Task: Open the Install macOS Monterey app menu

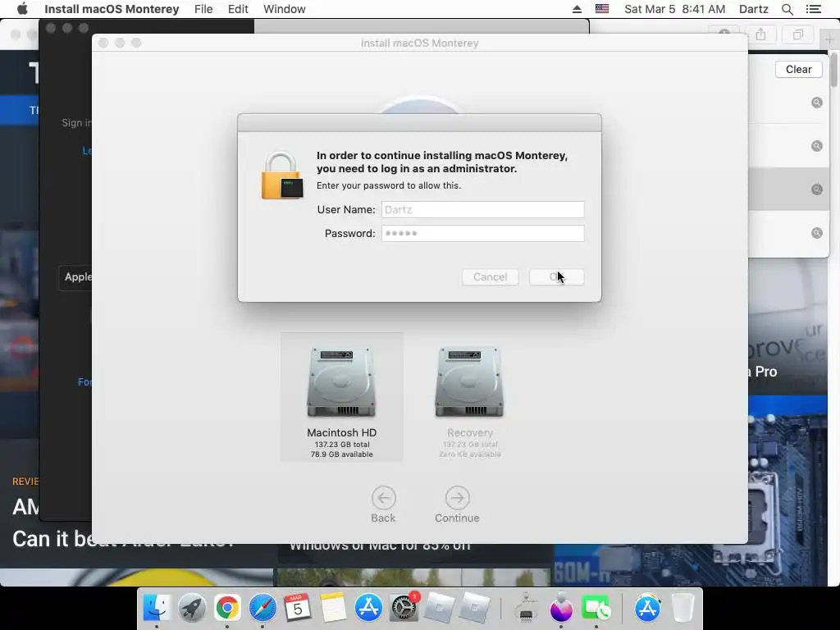Action: tap(112, 9)
